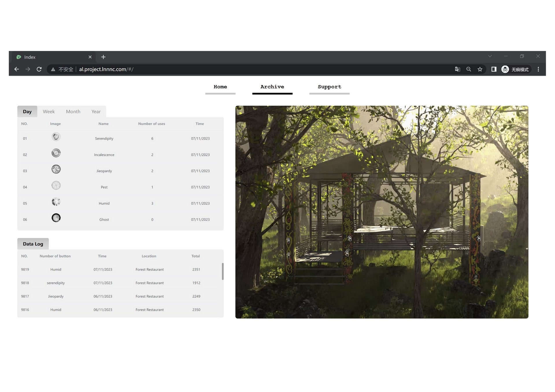Select the Jieopardy cell in the Day table
The width and height of the screenshot is (555, 392).
[x=104, y=171]
